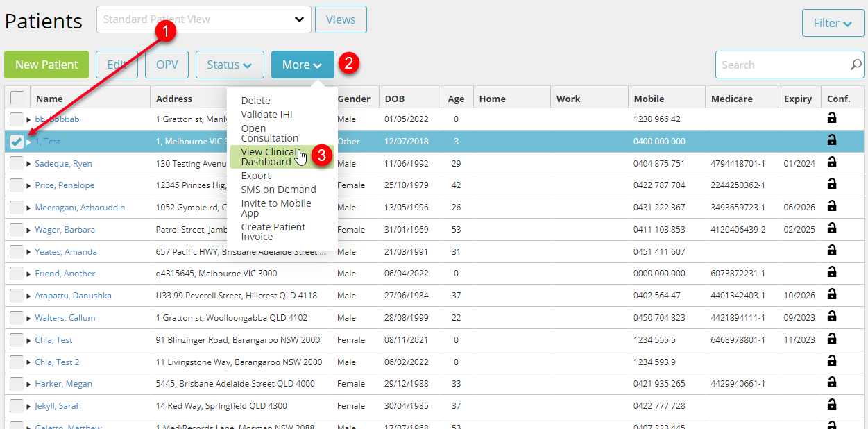Image resolution: width=868 pixels, height=429 pixels.
Task: Click the lock icon for selected 1, Test row
Action: pos(832,140)
